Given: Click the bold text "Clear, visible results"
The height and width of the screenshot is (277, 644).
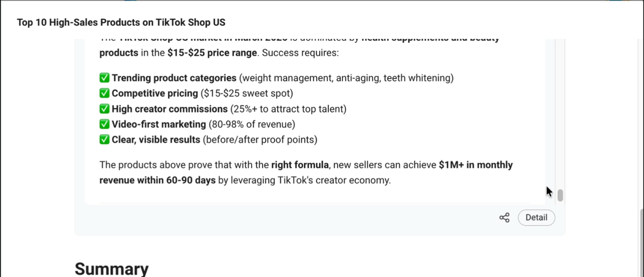Looking at the screenshot, I should coord(156,140).
